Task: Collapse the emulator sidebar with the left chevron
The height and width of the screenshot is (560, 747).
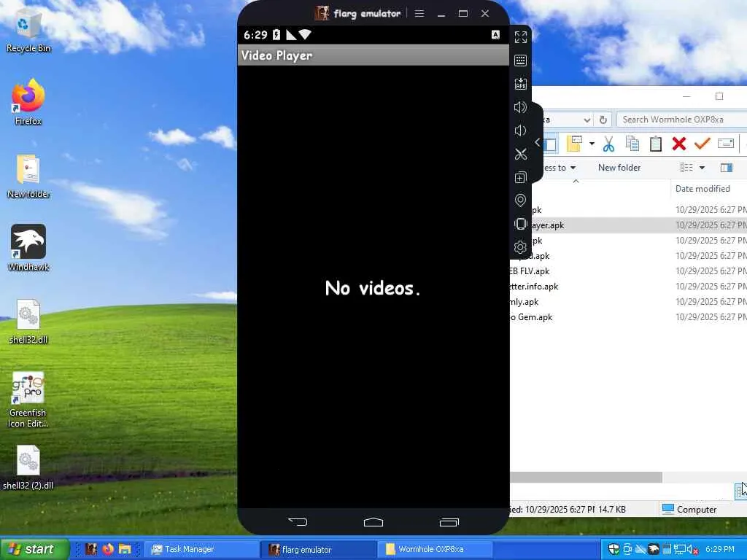Action: (x=538, y=142)
